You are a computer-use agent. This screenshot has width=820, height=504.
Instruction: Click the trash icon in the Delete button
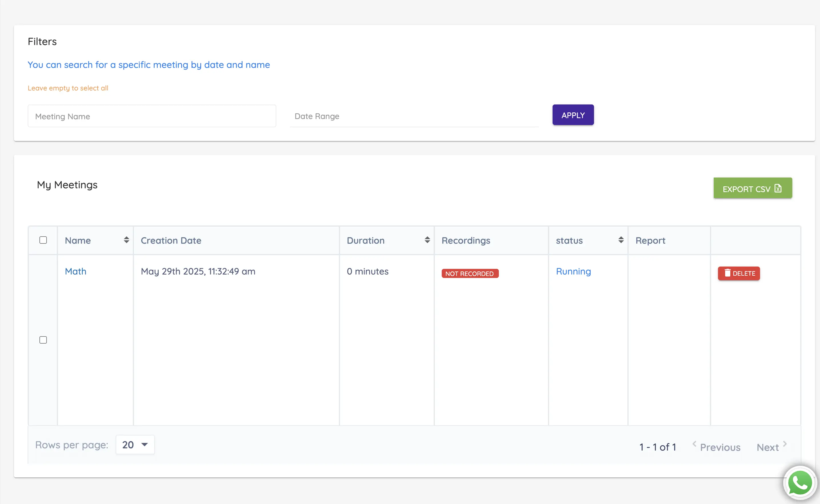click(727, 273)
